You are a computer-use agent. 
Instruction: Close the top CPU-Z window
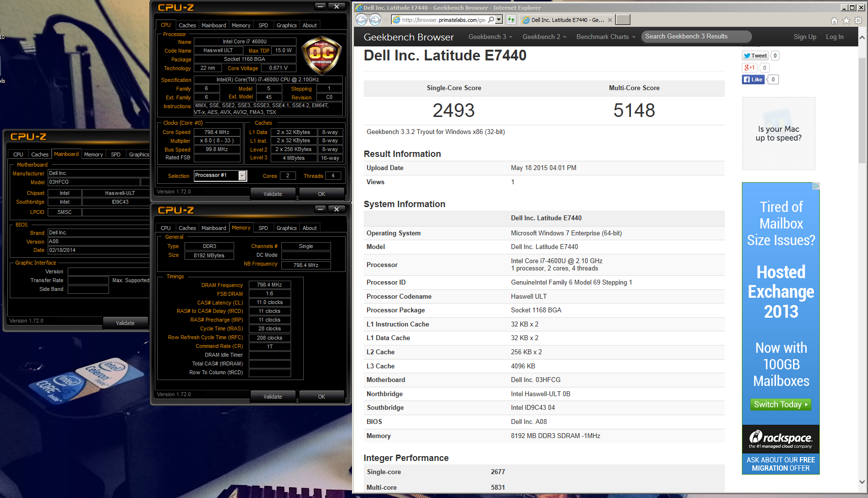click(x=336, y=6)
